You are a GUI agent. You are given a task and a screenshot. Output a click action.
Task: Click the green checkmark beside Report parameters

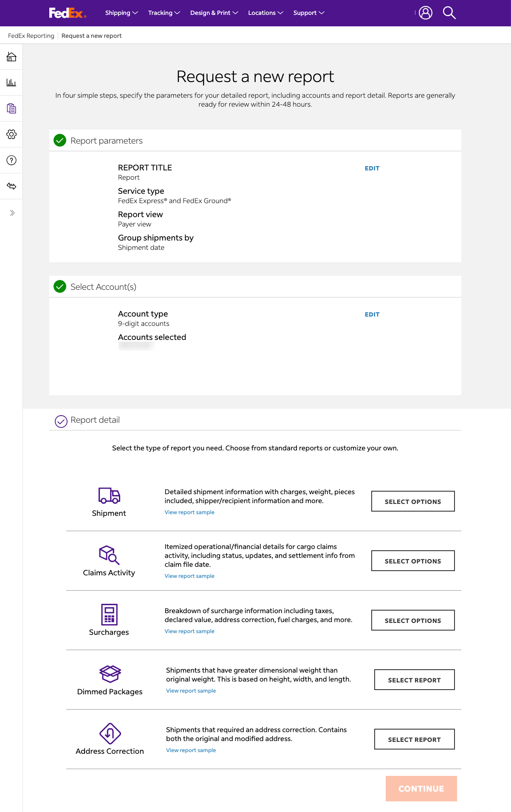(x=60, y=140)
